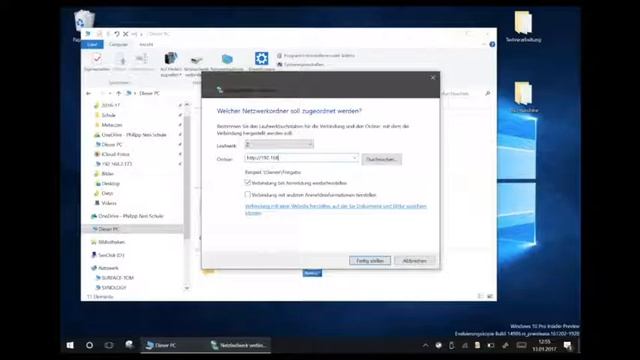Viewport: 640px width, 360px height.
Task: Click the Eigenschaften ribbon icon
Action: click(97, 62)
